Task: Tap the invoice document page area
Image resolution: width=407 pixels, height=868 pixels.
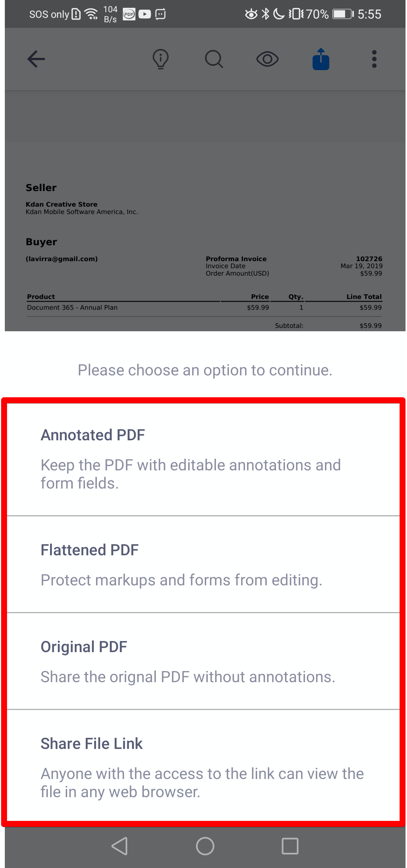Action: pyautogui.click(x=205, y=237)
